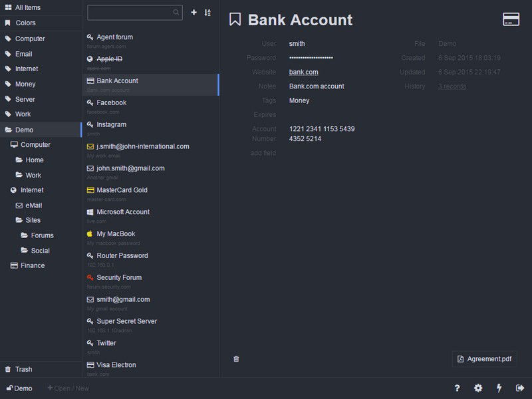Open the Social folder

pyautogui.click(x=41, y=251)
